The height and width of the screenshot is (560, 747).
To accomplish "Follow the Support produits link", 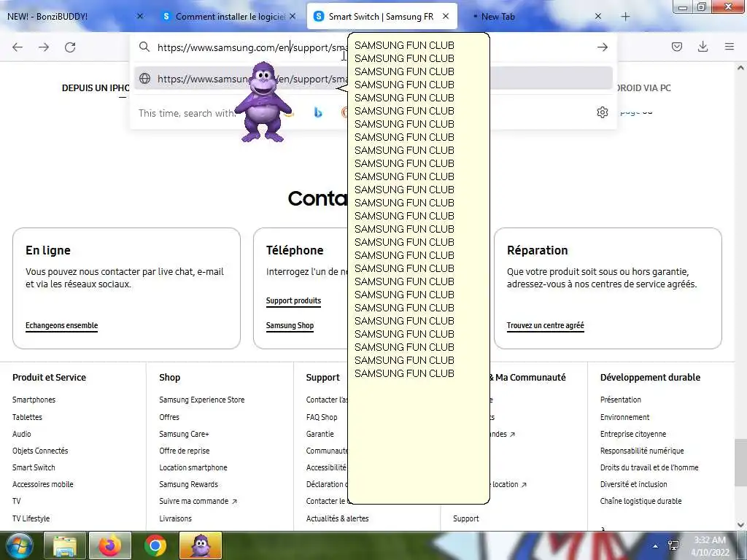I will (293, 301).
